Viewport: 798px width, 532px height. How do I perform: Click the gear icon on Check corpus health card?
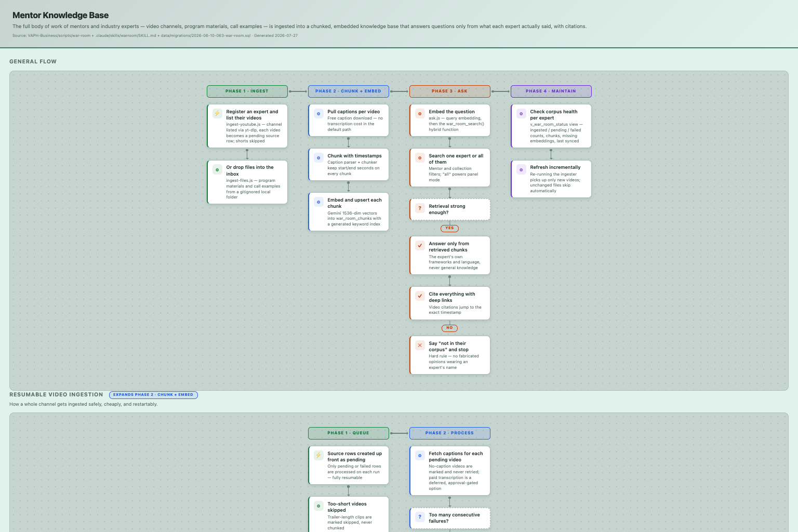point(521,113)
